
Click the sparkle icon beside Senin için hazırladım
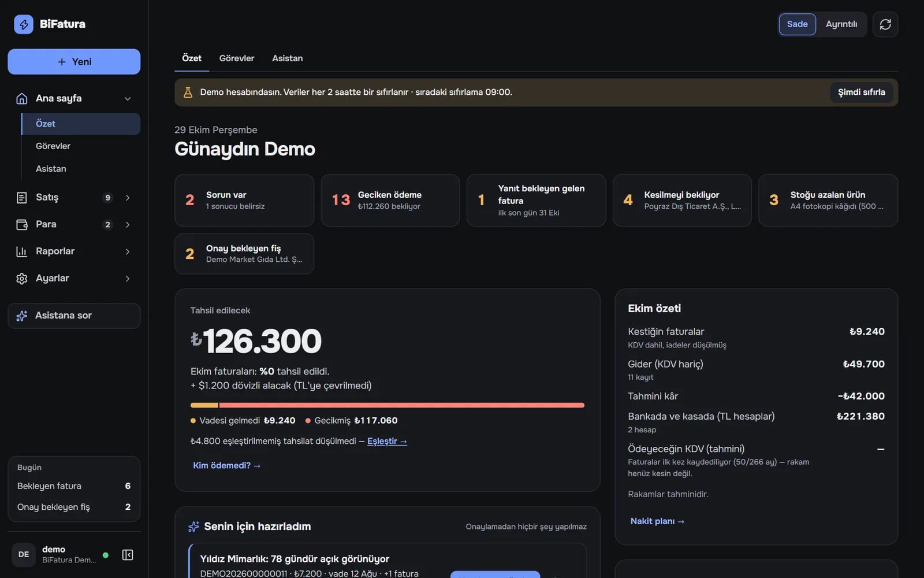pos(193,527)
